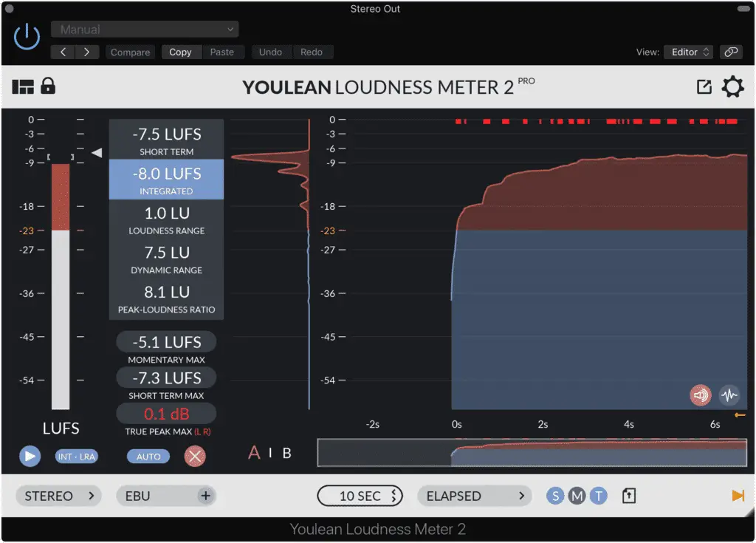The height and width of the screenshot is (543, 756).
Task: Open the settings gear
Action: click(x=733, y=87)
